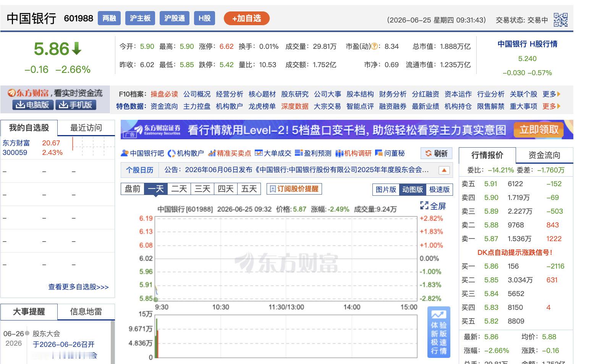Select the 五天 chart period
The height and width of the screenshot is (364, 589).
[x=249, y=189]
